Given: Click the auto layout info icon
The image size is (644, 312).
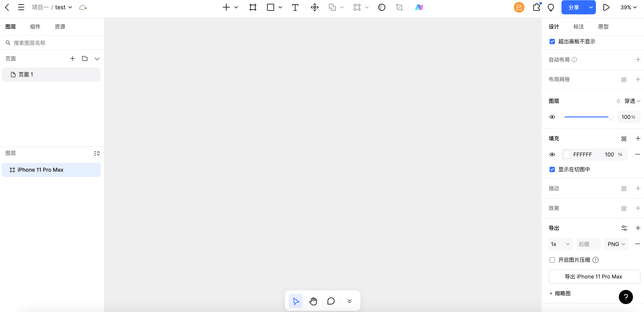Looking at the screenshot, I should point(574,60).
